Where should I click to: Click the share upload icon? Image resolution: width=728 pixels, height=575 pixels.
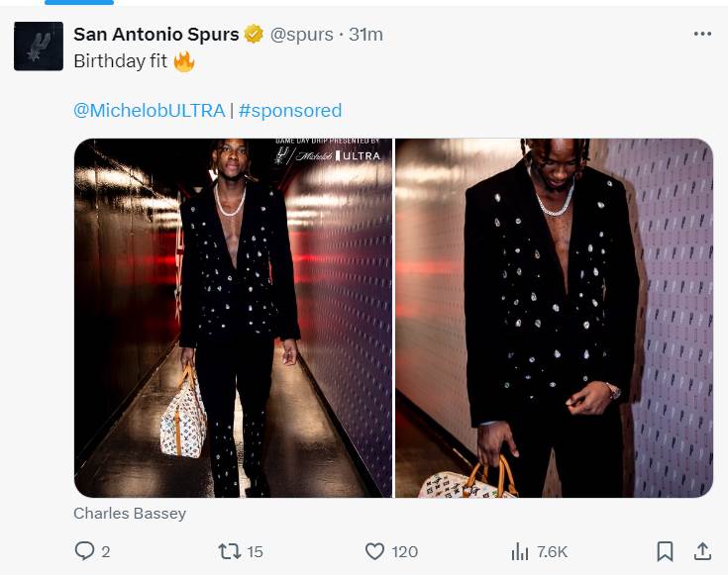pos(702,551)
